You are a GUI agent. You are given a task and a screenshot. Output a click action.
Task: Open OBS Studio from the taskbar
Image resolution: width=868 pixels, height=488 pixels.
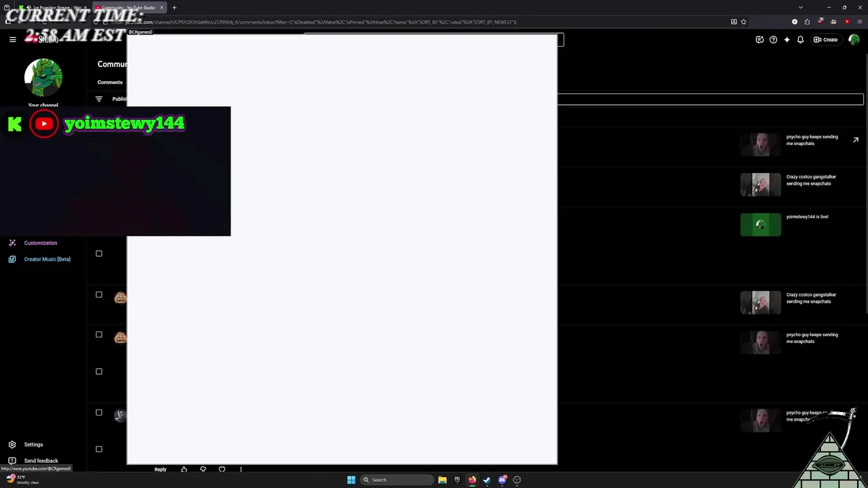coord(517,480)
